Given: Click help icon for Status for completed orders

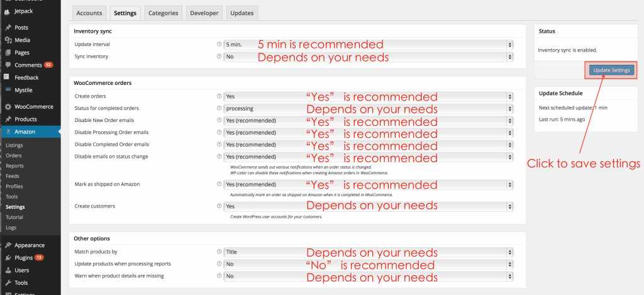Looking at the screenshot, I should [x=219, y=108].
